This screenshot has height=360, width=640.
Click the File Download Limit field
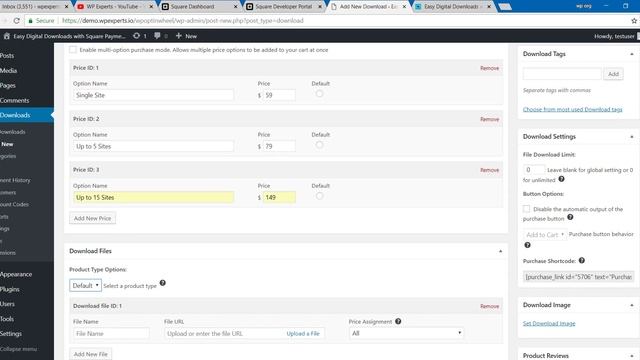(534, 169)
